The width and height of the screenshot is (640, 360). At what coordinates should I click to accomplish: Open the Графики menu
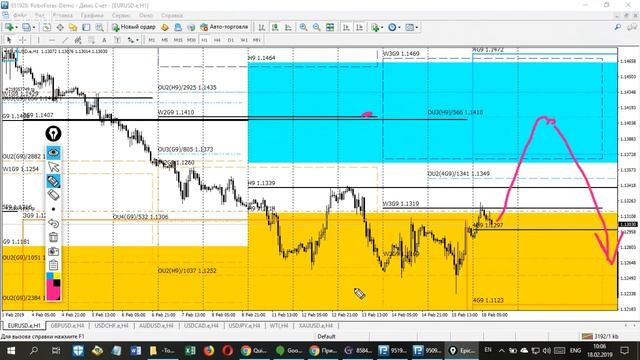point(92,16)
